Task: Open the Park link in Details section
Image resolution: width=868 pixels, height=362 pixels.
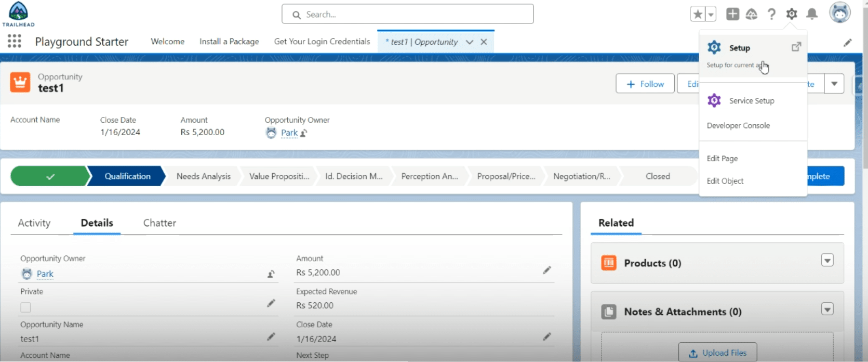Action: click(x=45, y=274)
